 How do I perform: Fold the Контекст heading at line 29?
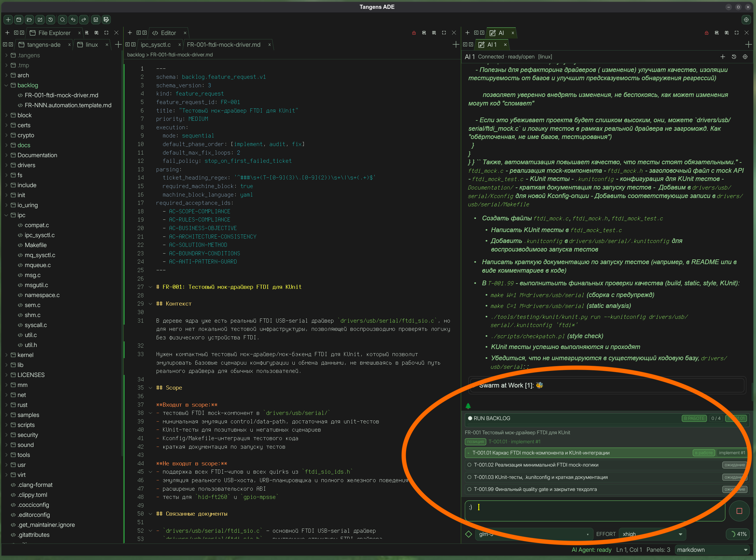pyautogui.click(x=150, y=304)
